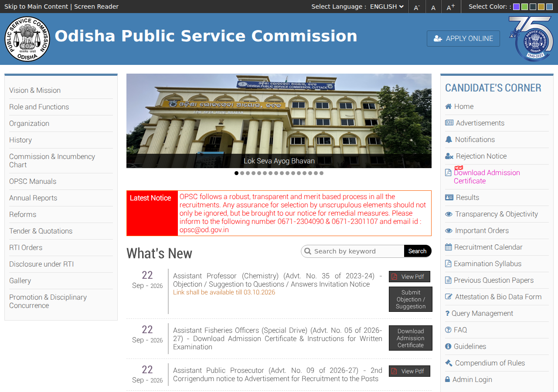558x392 pixels.
Task: Click the Previous Question Papers document icon
Action: [x=448, y=280]
